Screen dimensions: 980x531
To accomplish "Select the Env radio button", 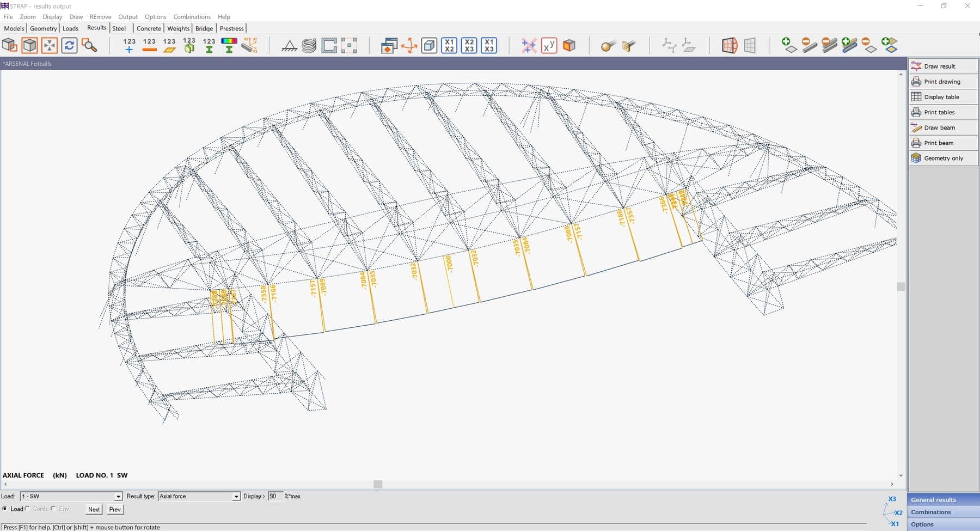I will coord(53,509).
